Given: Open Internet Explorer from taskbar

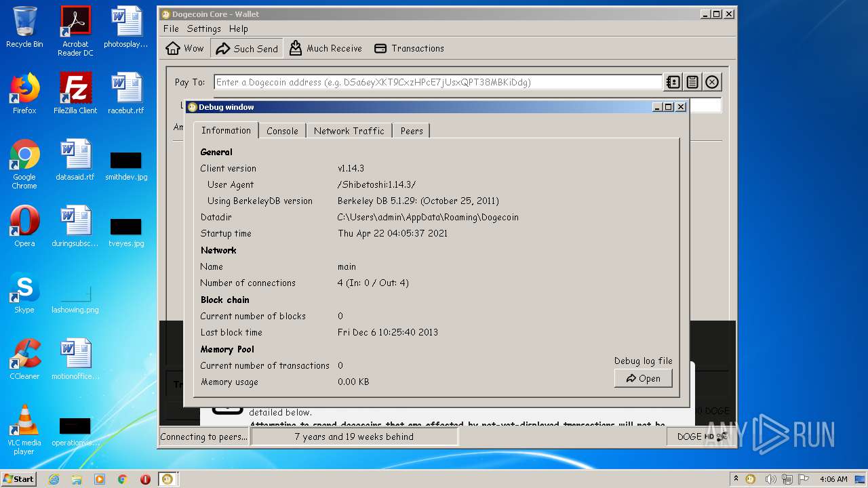Looking at the screenshot, I should (54, 479).
